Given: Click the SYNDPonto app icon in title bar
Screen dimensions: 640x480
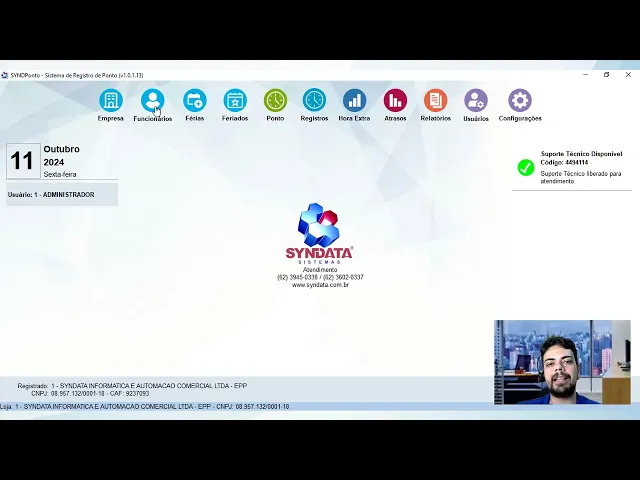Looking at the screenshot, I should coord(5,75).
